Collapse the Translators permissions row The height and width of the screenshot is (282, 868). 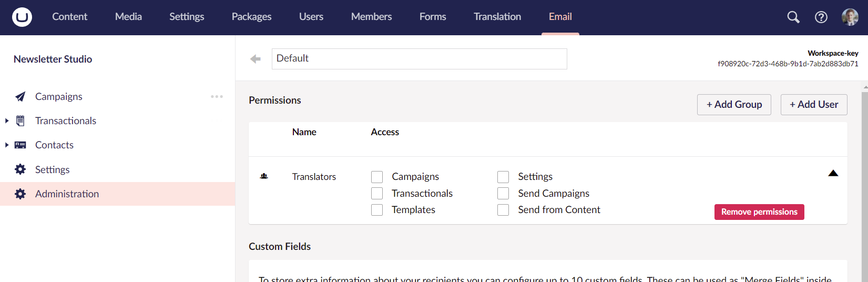tap(833, 174)
